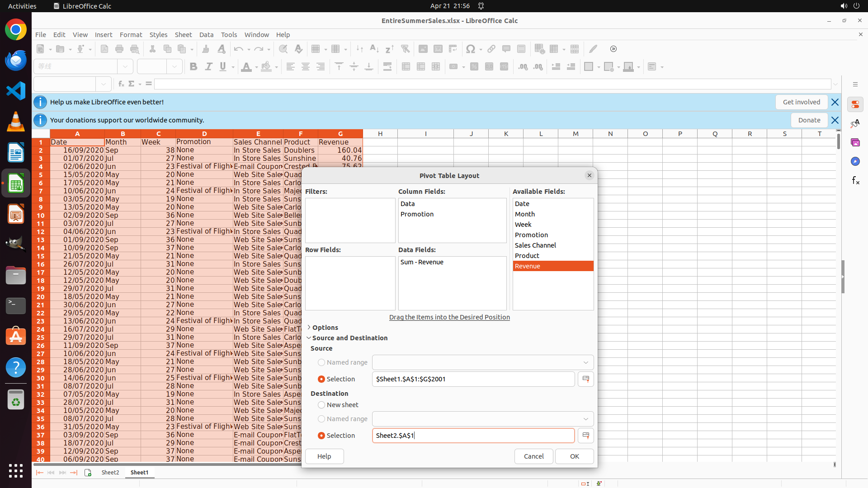The width and height of the screenshot is (868, 488).
Task: Select Sales Channel in Available Fields
Action: (x=535, y=245)
